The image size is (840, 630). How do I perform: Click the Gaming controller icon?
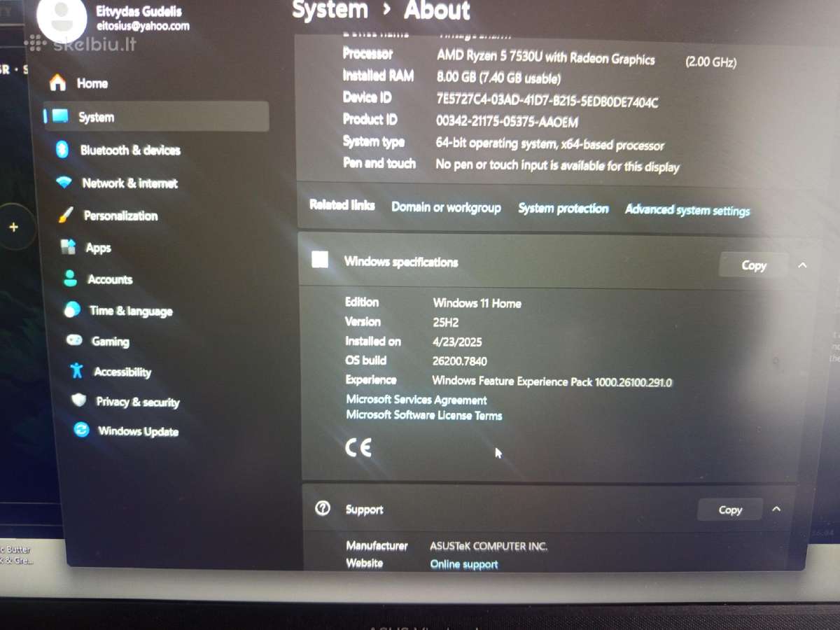[74, 340]
